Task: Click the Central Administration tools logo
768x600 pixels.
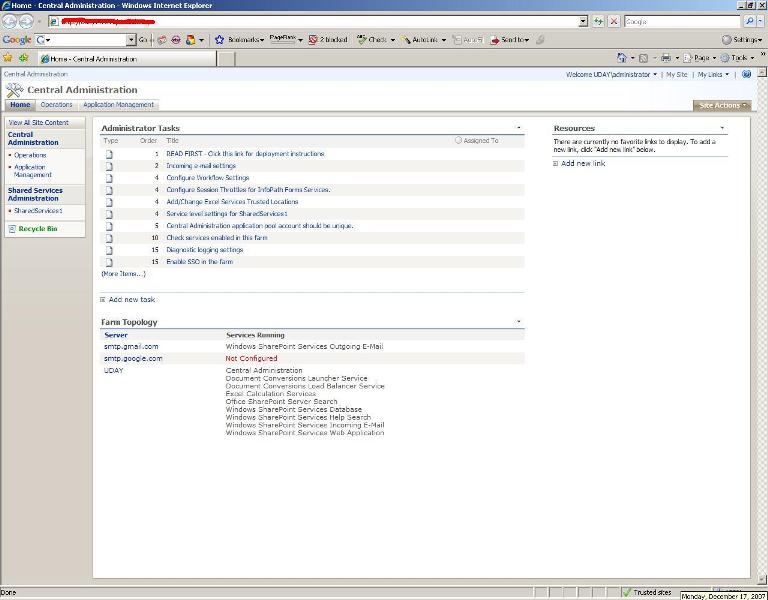Action: [x=15, y=90]
